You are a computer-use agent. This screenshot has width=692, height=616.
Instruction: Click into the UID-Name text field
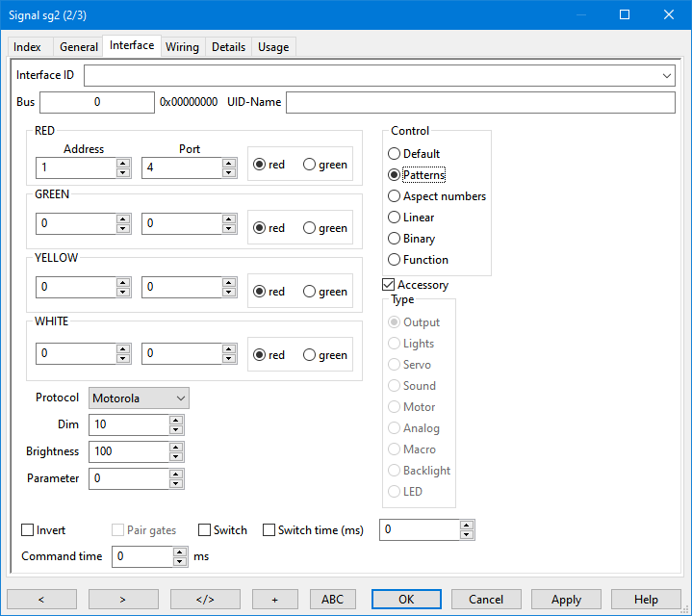click(x=480, y=103)
